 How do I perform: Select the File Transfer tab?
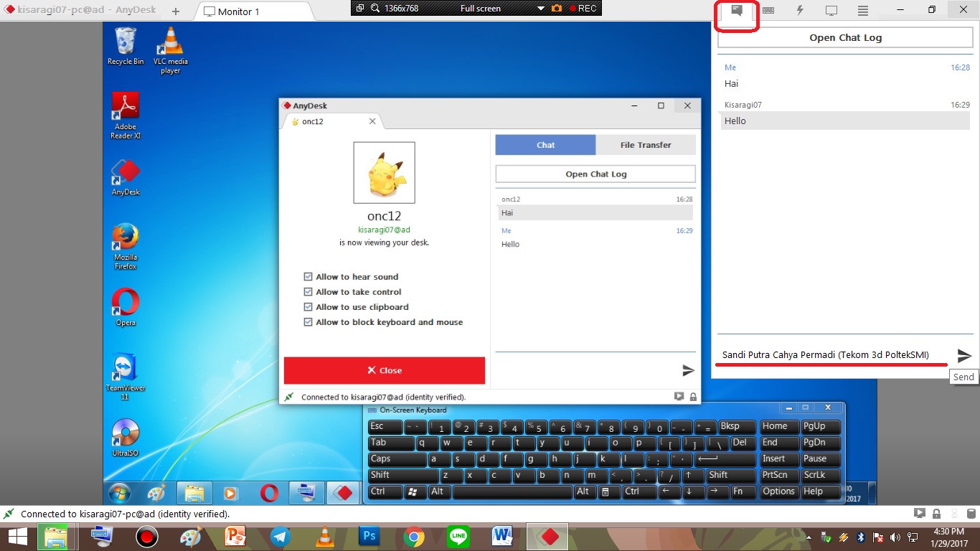pos(646,145)
